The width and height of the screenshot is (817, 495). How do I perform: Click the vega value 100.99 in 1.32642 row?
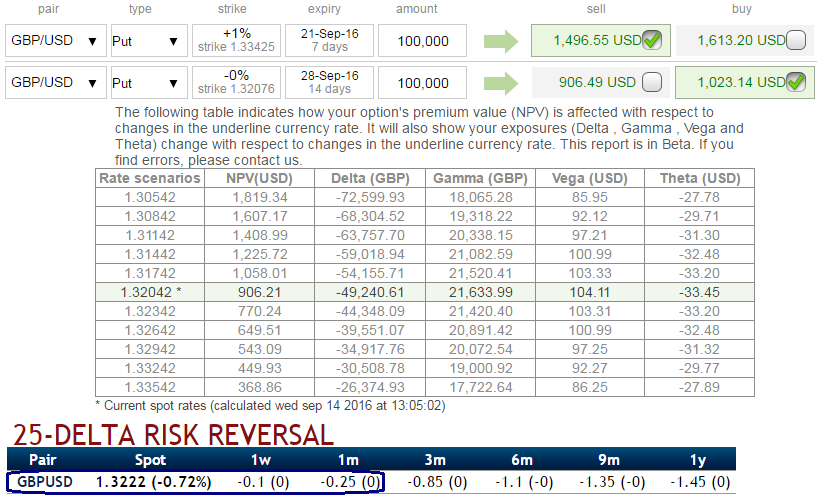coord(590,330)
